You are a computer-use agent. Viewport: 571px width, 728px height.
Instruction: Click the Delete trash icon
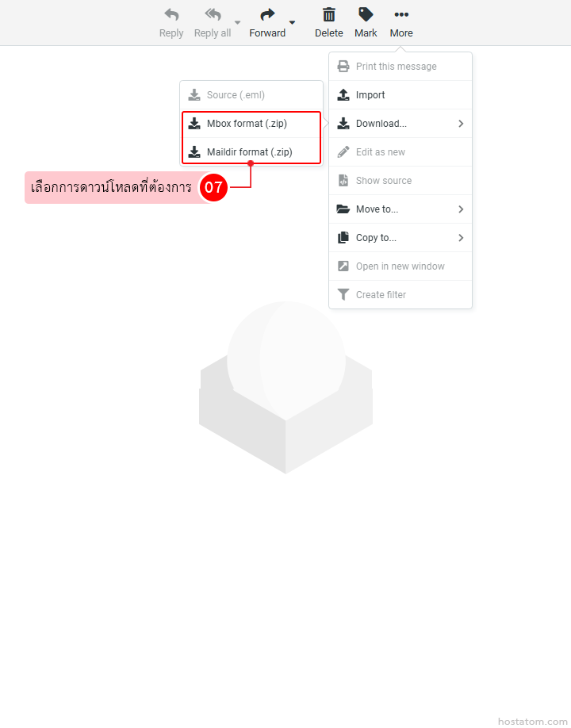pyautogui.click(x=328, y=15)
